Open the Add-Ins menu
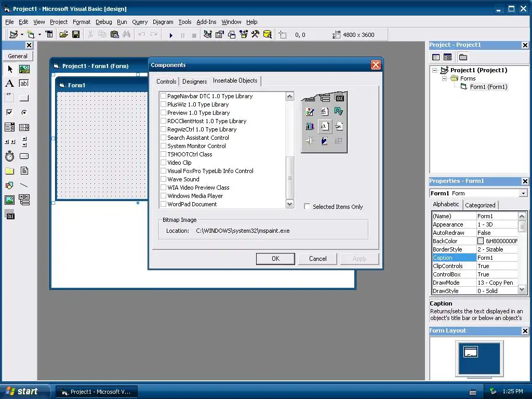This screenshot has height=399, width=532. [x=206, y=22]
